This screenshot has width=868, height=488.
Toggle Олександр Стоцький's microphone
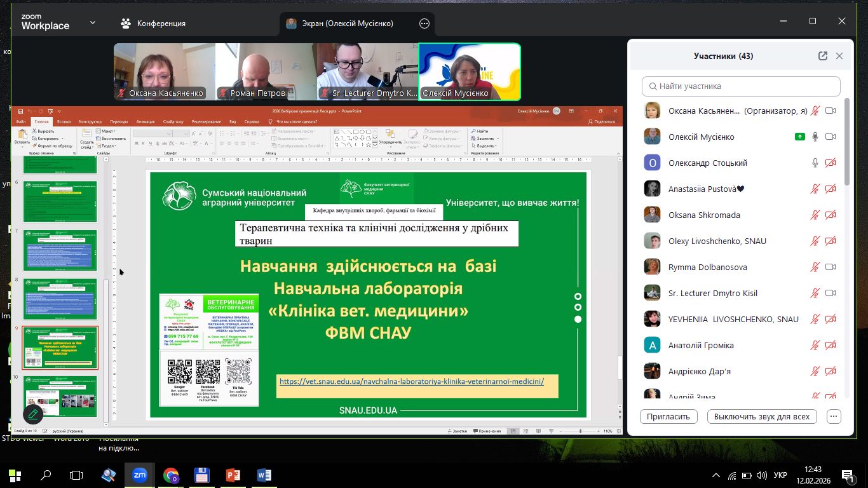[815, 163]
